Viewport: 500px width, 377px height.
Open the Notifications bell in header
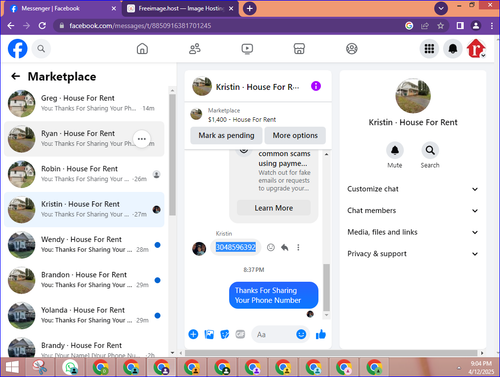coord(453,49)
